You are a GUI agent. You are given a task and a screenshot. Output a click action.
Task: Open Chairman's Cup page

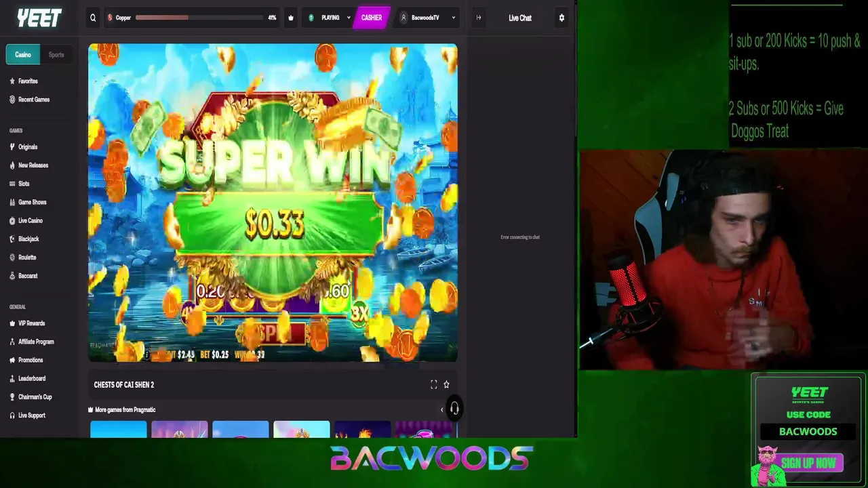pos(35,396)
